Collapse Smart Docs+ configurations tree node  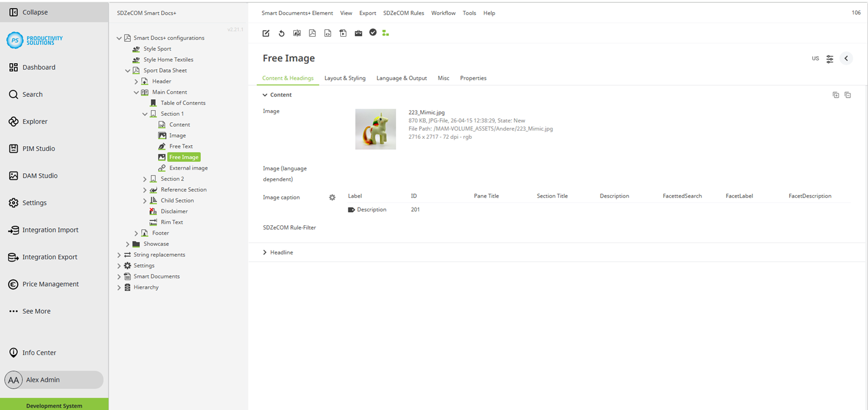(119, 38)
